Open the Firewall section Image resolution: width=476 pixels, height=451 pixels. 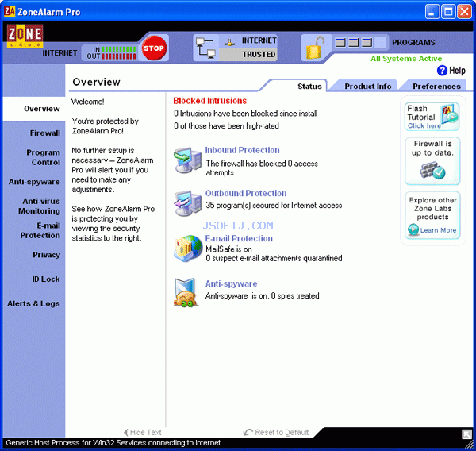45,133
